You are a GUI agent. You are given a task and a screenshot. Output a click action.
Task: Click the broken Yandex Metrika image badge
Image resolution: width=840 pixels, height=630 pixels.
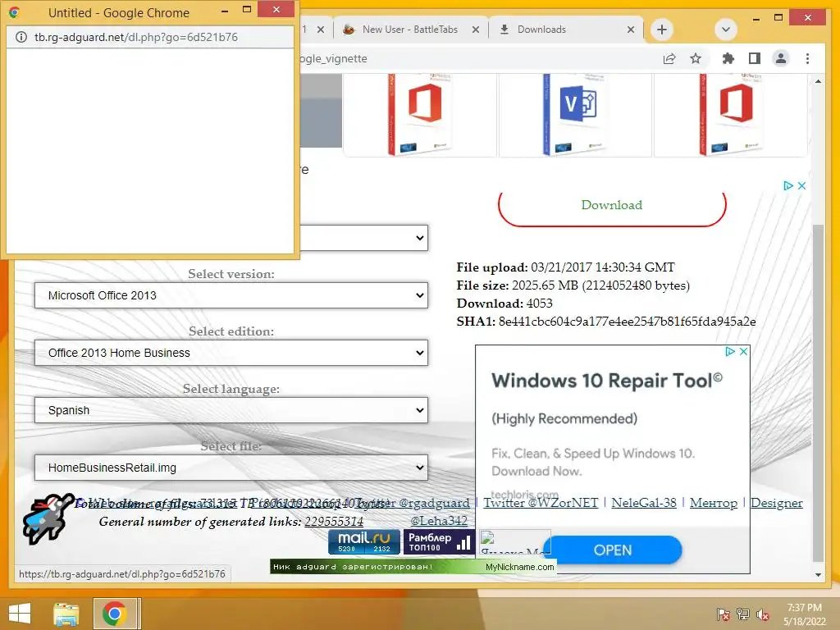pyautogui.click(x=514, y=542)
